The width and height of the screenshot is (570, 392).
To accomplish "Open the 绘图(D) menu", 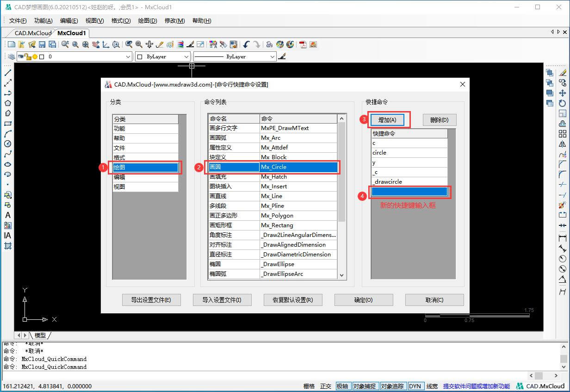I will tap(148, 21).
